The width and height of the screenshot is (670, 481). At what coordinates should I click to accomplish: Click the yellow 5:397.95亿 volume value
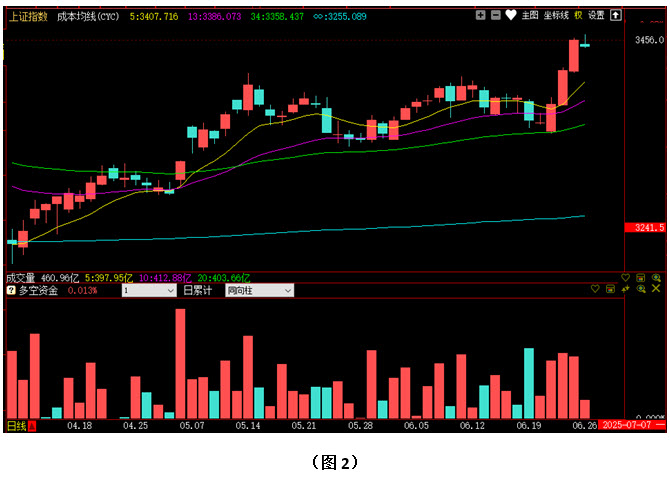(x=109, y=278)
